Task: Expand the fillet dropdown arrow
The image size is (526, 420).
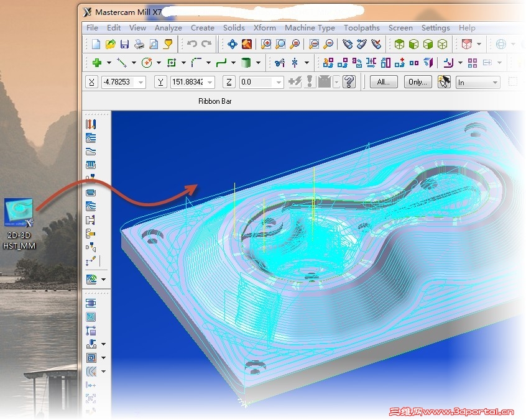Action: (x=208, y=63)
